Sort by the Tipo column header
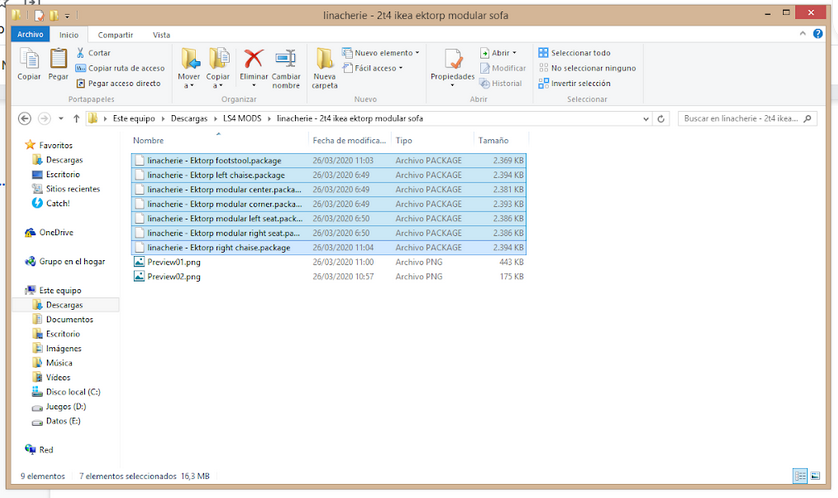838x498 pixels. pyautogui.click(x=432, y=141)
